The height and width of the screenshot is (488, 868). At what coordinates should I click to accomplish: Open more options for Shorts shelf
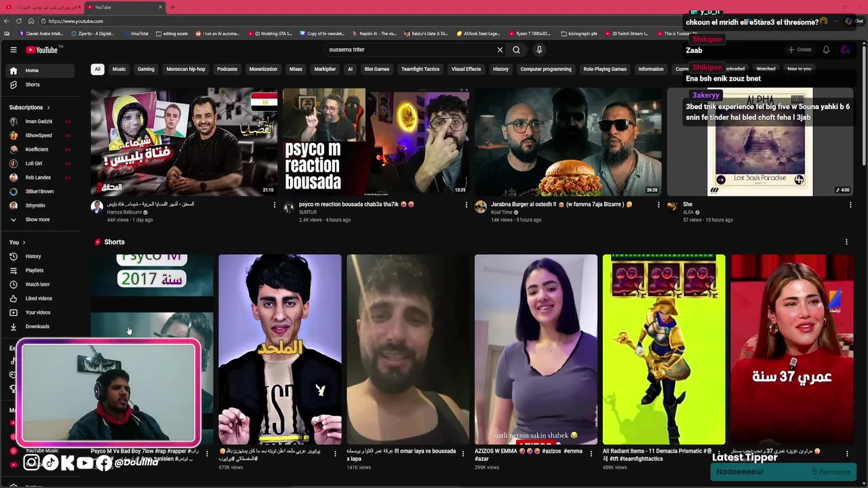(846, 242)
